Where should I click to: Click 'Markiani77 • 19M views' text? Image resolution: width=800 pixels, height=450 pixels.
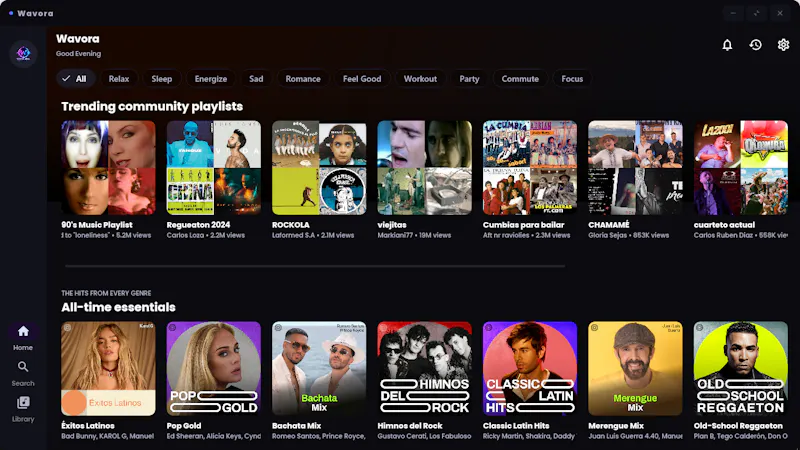pyautogui.click(x=414, y=235)
